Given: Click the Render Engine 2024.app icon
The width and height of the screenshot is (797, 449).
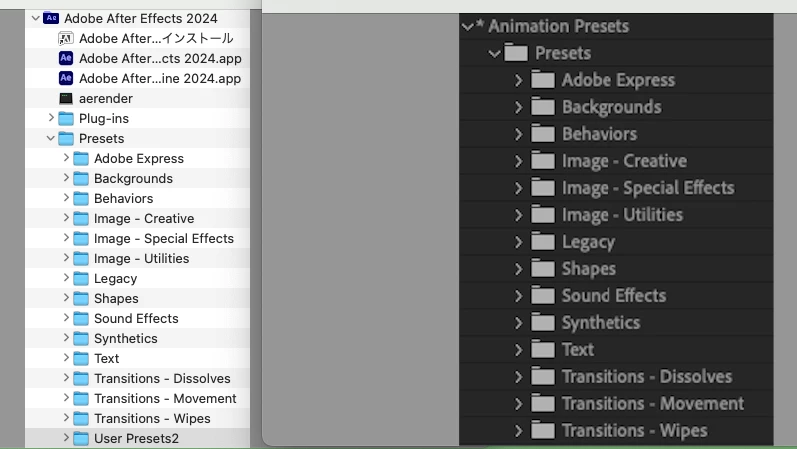Looking at the screenshot, I should tap(66, 78).
